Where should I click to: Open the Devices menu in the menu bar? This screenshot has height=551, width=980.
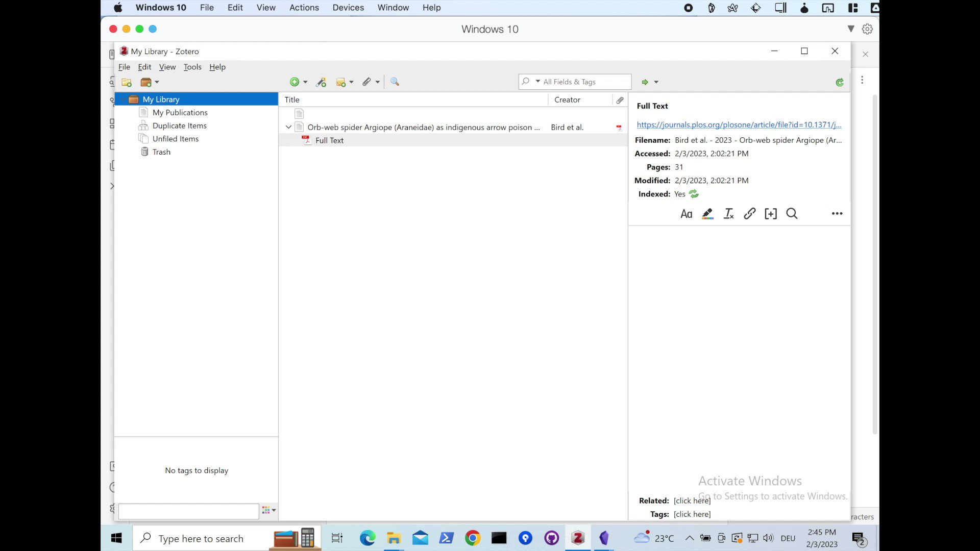click(348, 8)
